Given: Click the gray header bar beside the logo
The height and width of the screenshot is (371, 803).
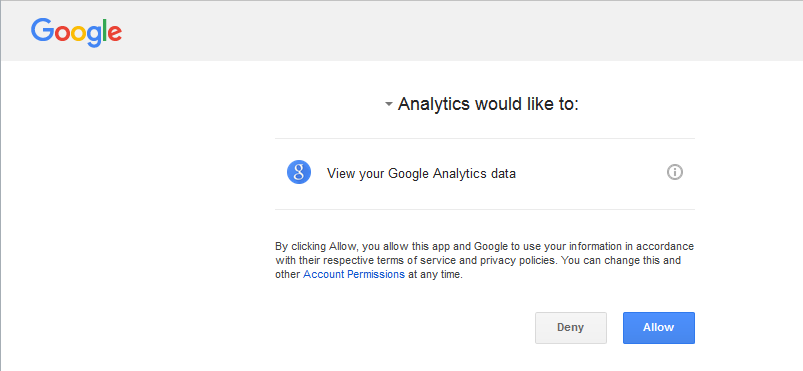Looking at the screenshot, I should (x=461, y=31).
